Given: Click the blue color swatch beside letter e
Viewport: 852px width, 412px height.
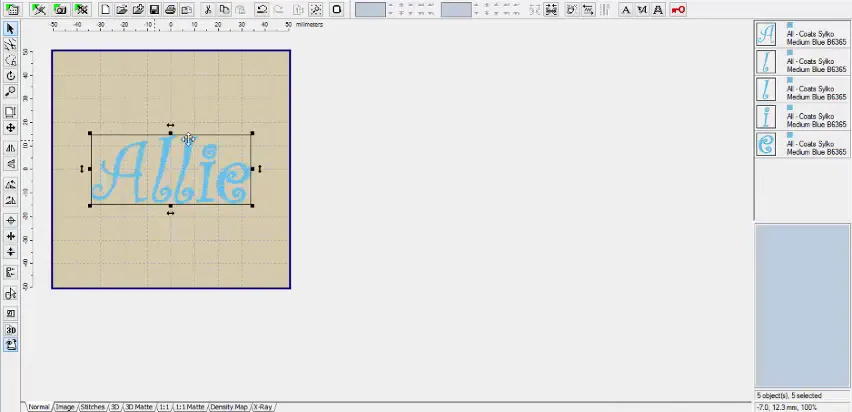Looking at the screenshot, I should point(790,135).
